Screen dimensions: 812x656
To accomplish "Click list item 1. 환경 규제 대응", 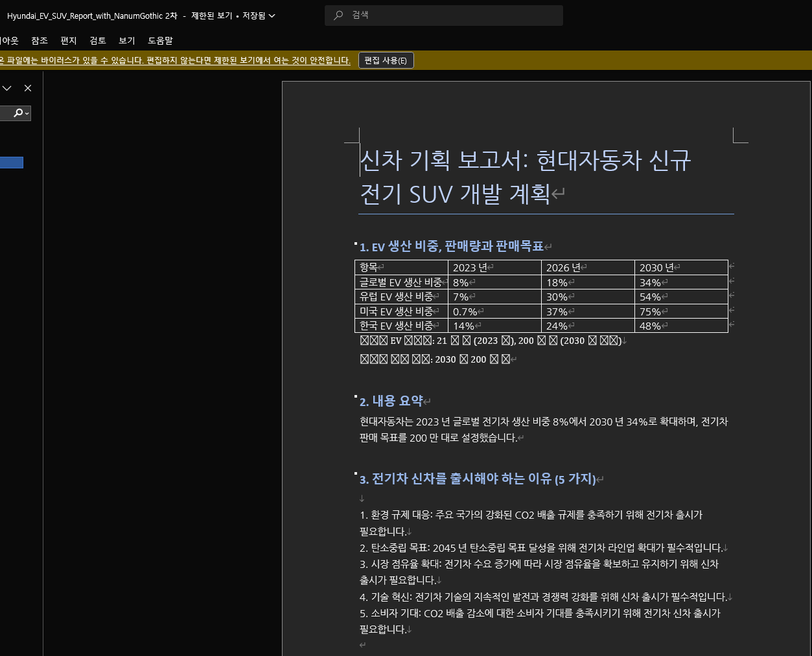I will click(531, 523).
